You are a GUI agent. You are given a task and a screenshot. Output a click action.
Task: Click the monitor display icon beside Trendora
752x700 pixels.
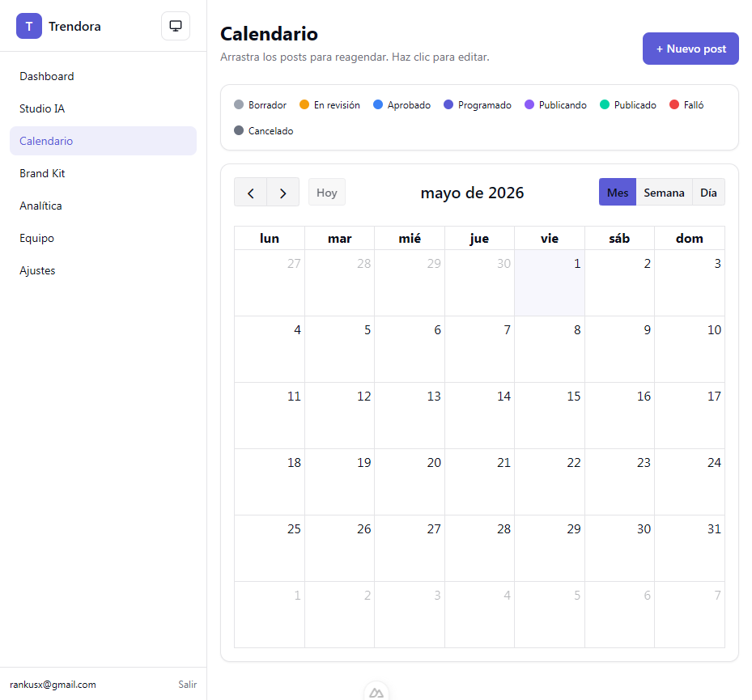tap(176, 26)
